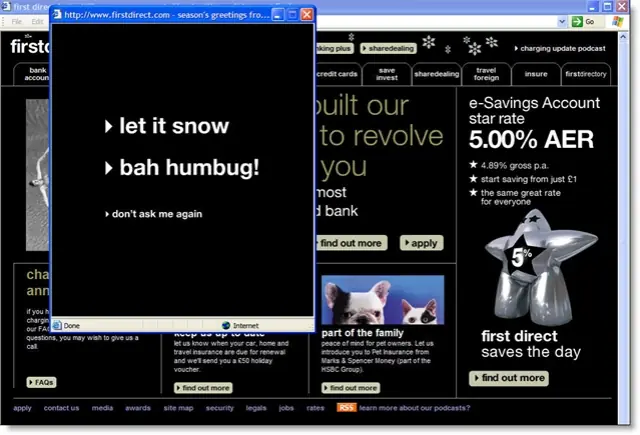Click the scroll-up arrow of the main page scrollbar
The image size is (640, 435).
coord(623,37)
